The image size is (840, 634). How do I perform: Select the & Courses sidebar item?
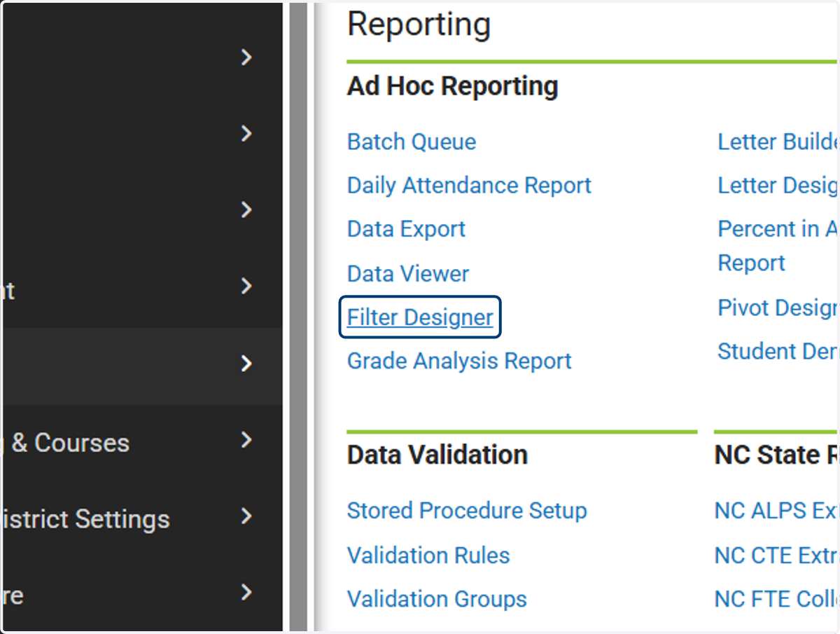click(x=141, y=443)
